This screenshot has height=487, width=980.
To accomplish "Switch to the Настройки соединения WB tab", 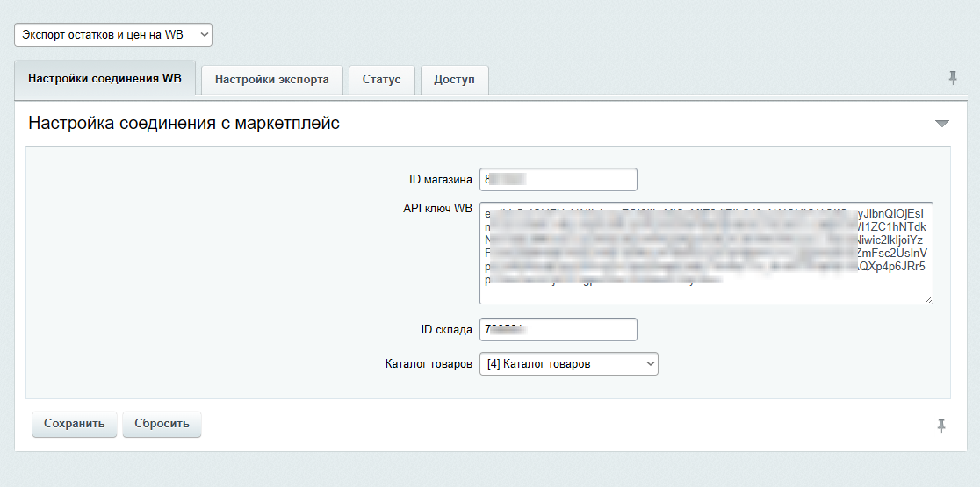I will pos(104,78).
